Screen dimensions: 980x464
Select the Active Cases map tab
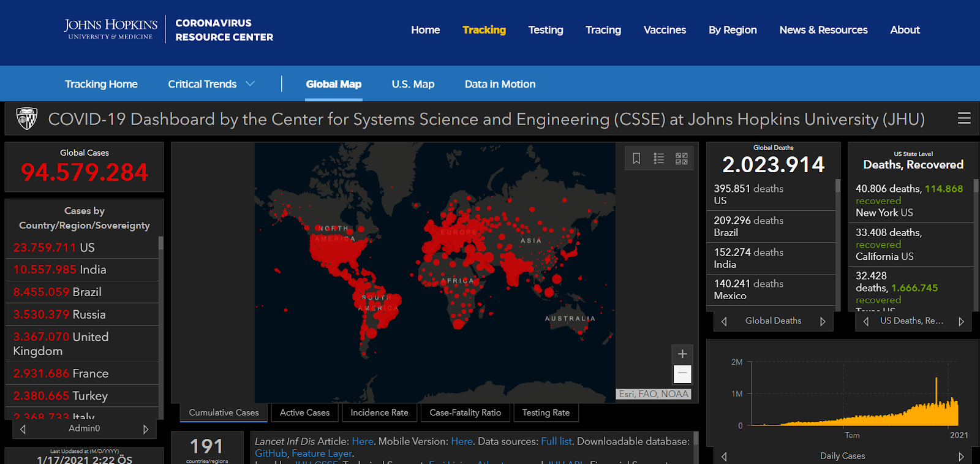(304, 413)
